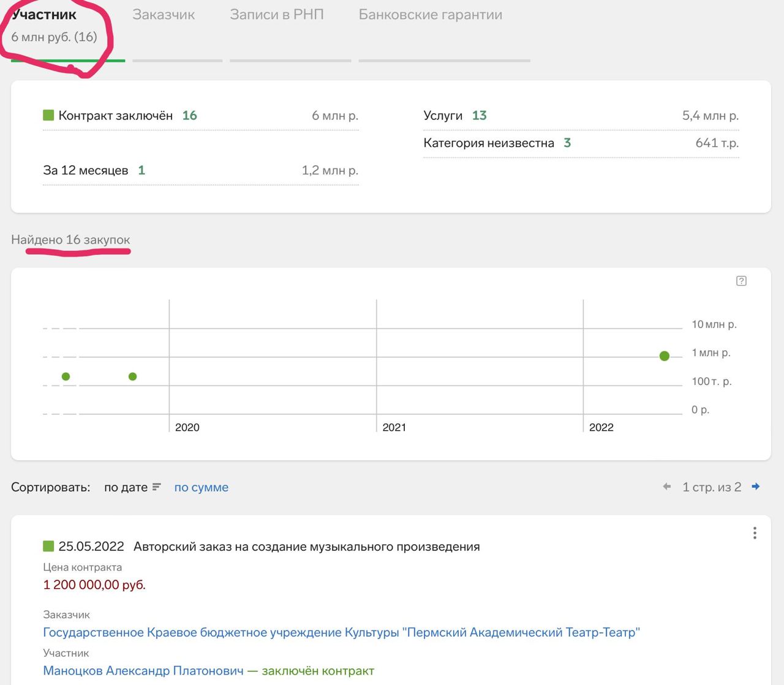Click the 2020 label on the chart axis

[187, 427]
